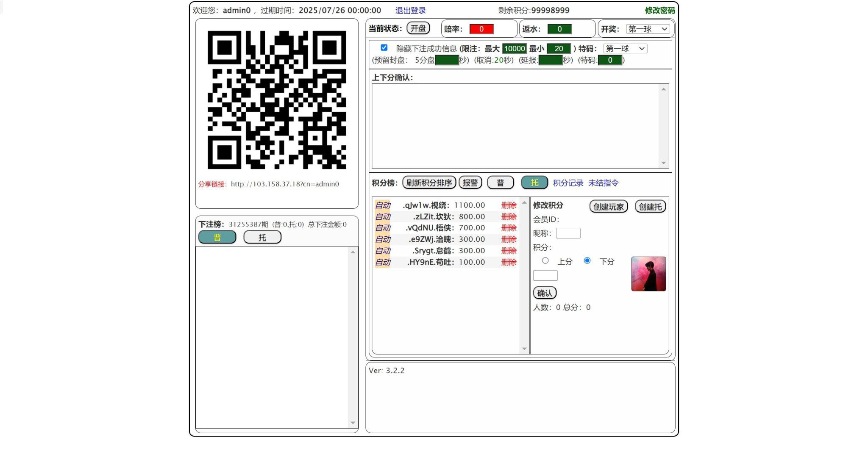Click 退出登录 to log out

click(x=410, y=10)
